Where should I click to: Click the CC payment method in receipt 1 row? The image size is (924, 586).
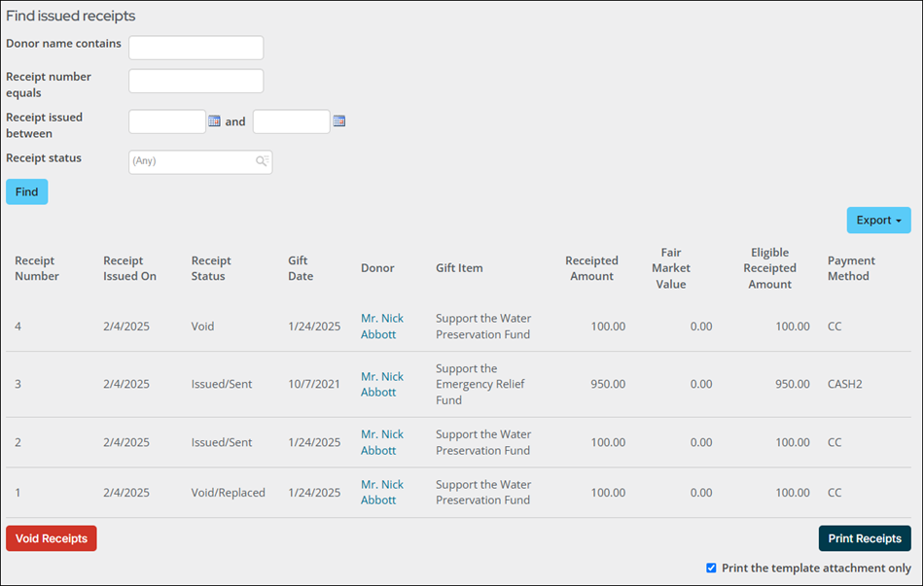(835, 493)
